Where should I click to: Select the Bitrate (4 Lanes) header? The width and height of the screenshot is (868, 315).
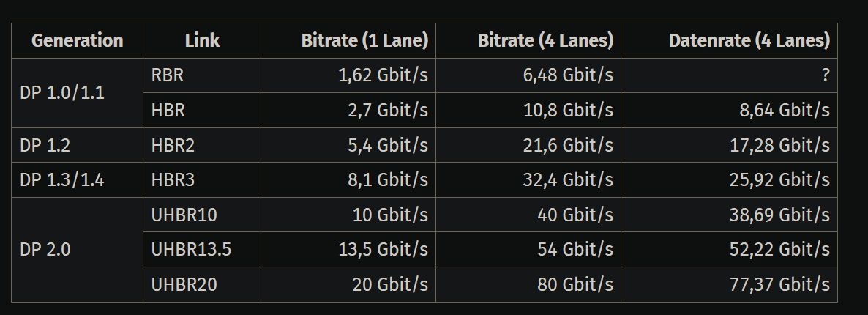pos(545,41)
